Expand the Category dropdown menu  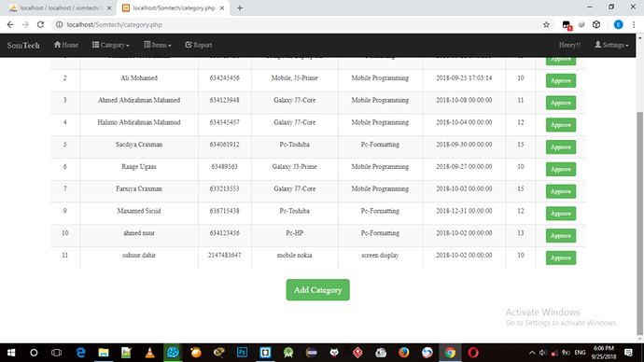click(x=110, y=45)
